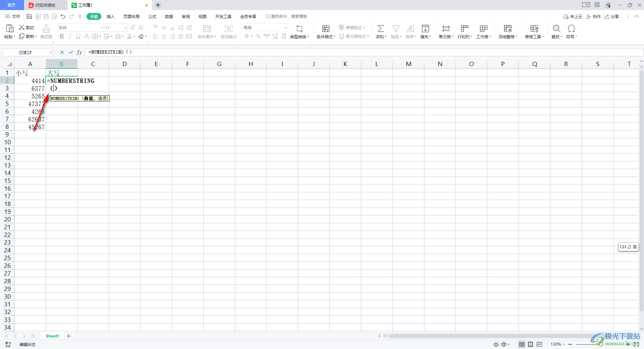Switch to the Page Layout (页面布局) tab

[131, 16]
